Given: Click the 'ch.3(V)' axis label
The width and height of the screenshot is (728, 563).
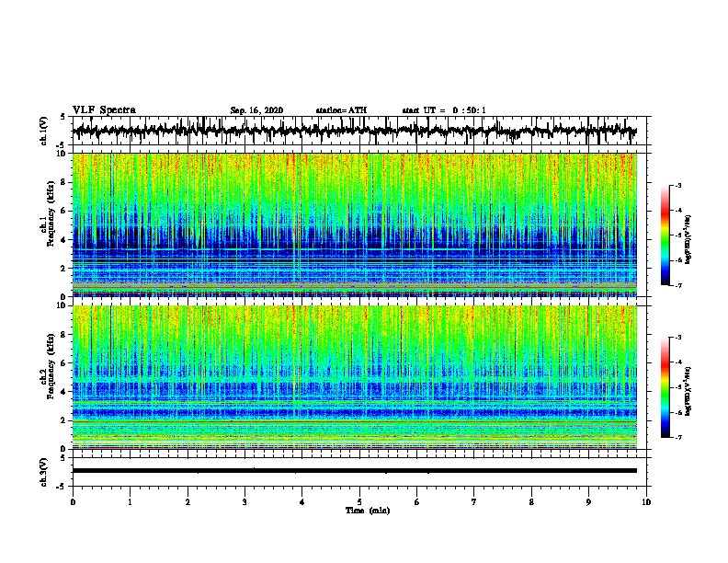Looking at the screenshot, I should [x=44, y=472].
